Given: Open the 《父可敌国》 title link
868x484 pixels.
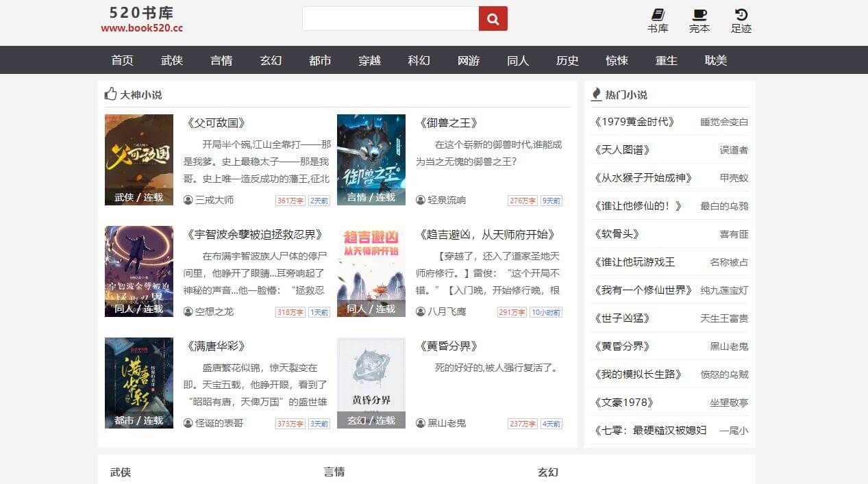Looking at the screenshot, I should 216,123.
